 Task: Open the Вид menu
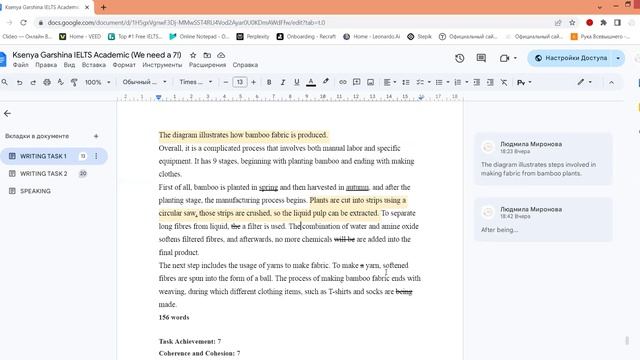point(69,65)
